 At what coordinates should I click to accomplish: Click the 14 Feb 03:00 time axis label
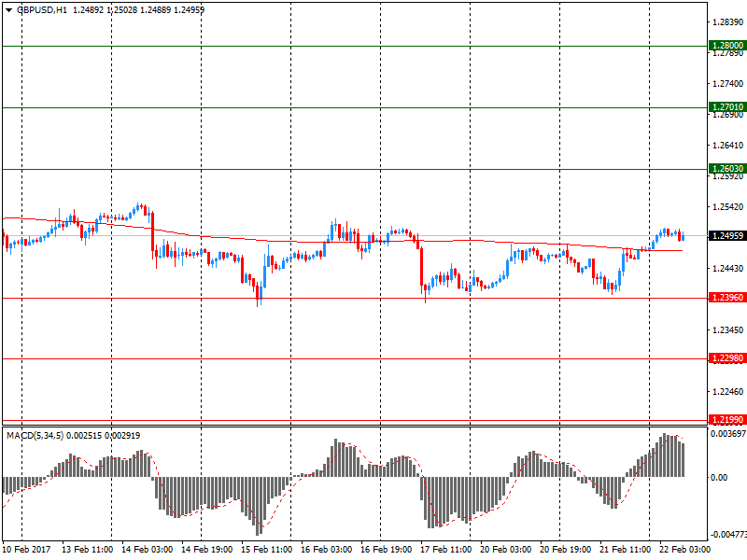pos(148,549)
